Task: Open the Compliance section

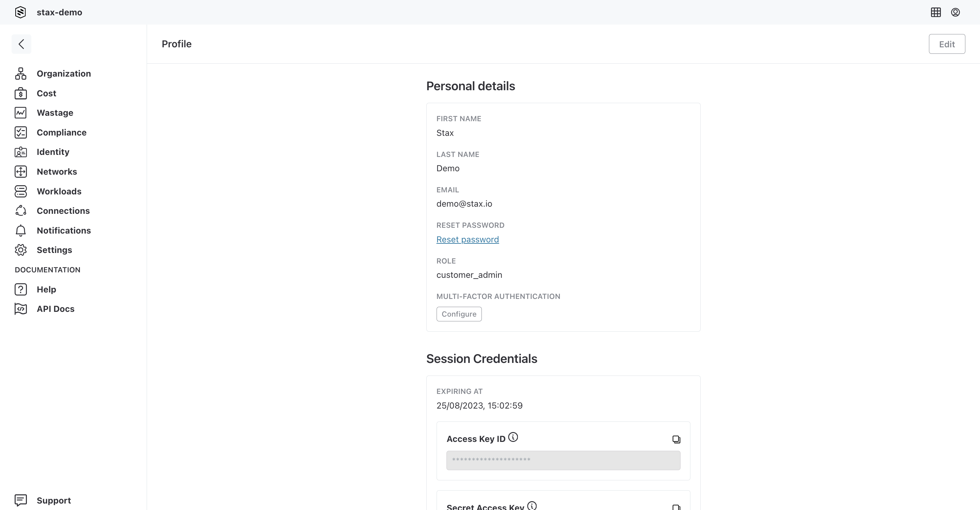Action: pos(62,132)
